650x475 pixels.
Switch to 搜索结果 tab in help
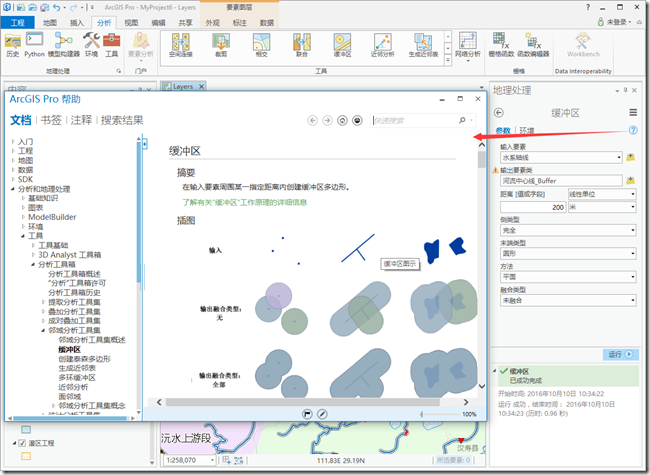pyautogui.click(x=122, y=120)
